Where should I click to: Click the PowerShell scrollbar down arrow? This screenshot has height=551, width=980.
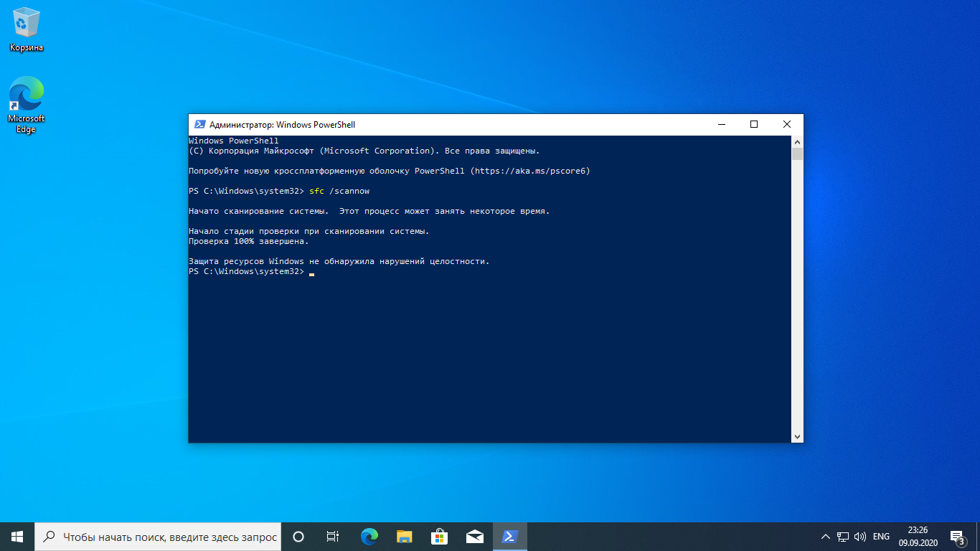tap(797, 436)
